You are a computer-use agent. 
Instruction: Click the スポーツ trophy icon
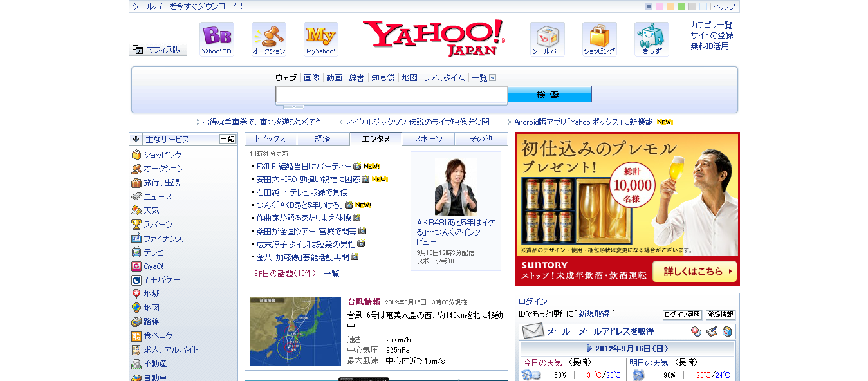[x=136, y=225]
